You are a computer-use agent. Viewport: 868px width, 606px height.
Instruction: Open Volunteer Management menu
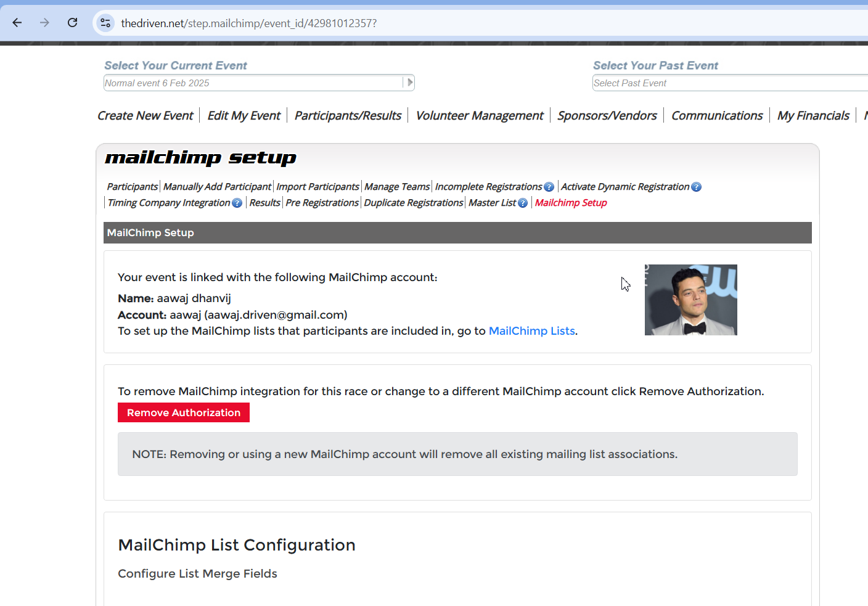(x=480, y=115)
